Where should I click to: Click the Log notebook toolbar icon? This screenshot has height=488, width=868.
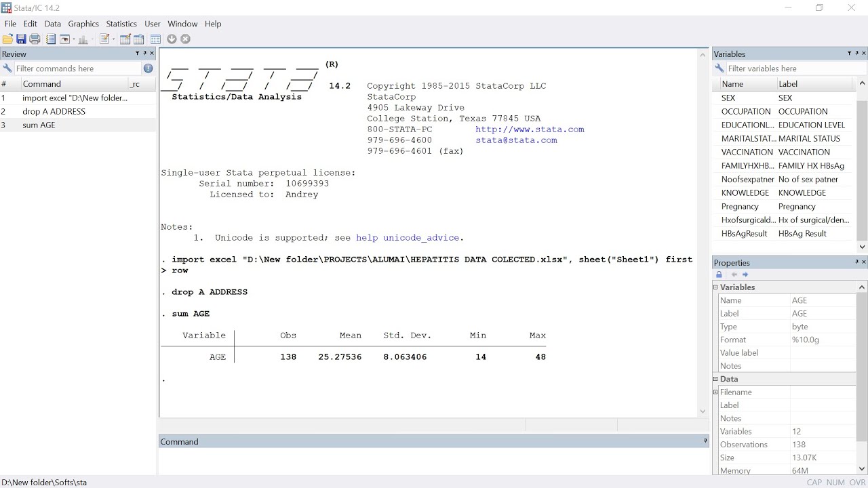(50, 39)
